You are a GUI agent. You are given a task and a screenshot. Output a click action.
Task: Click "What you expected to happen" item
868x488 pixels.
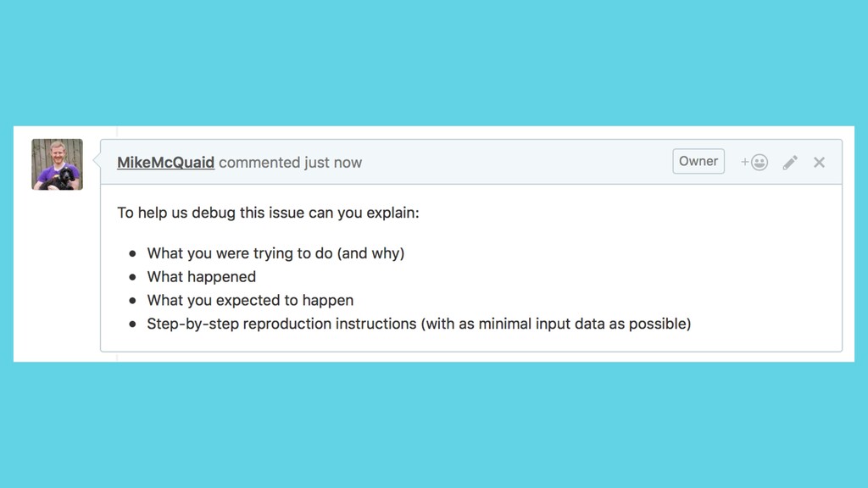pos(250,300)
